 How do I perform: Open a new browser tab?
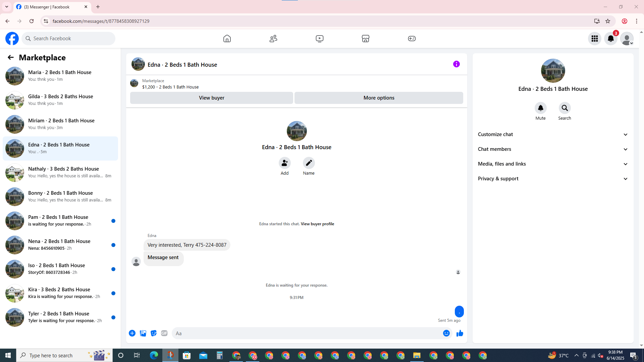98,7
